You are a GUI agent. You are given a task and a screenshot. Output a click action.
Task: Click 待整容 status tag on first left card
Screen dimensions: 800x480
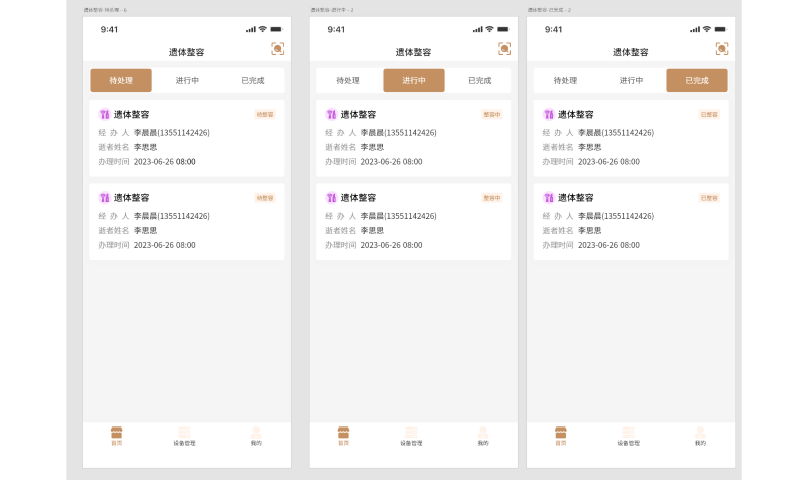click(x=264, y=115)
